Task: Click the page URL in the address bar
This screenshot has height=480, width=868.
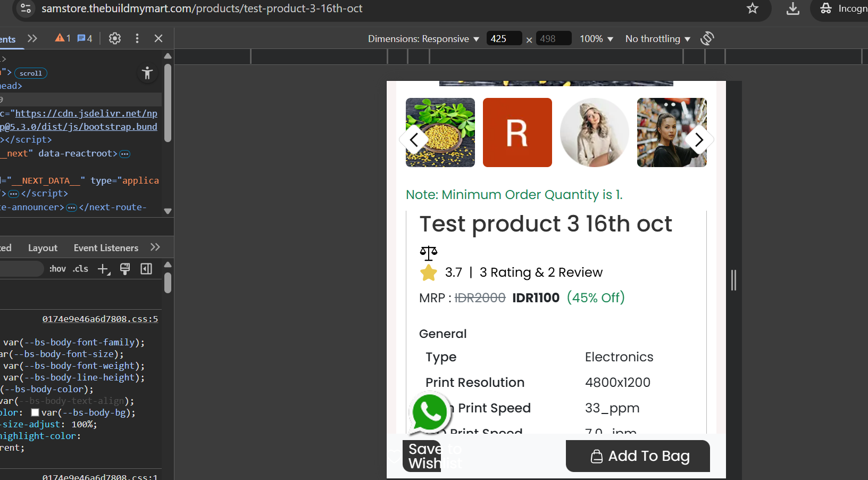Action: 202,9
